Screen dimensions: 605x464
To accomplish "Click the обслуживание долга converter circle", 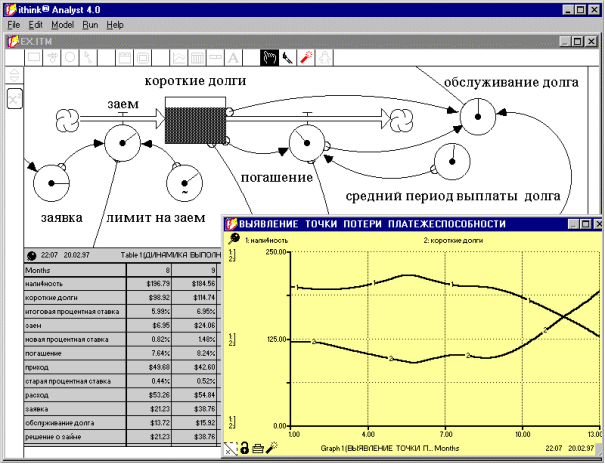I will [x=478, y=116].
